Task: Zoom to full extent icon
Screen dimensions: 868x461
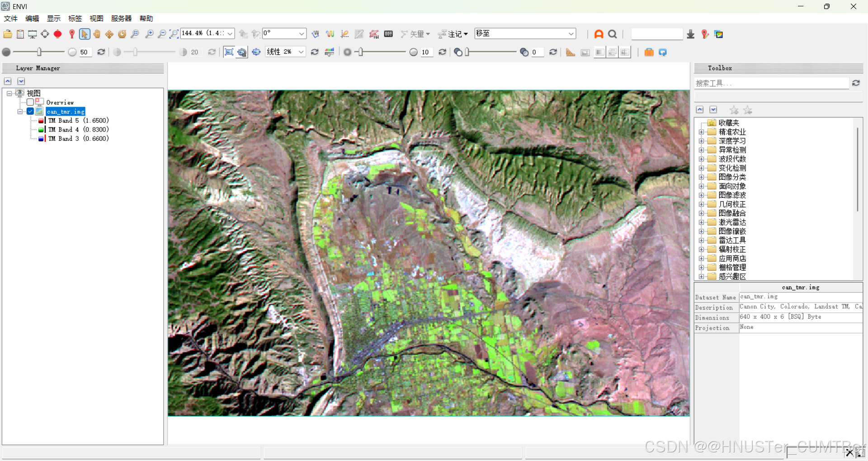Action: pos(174,34)
